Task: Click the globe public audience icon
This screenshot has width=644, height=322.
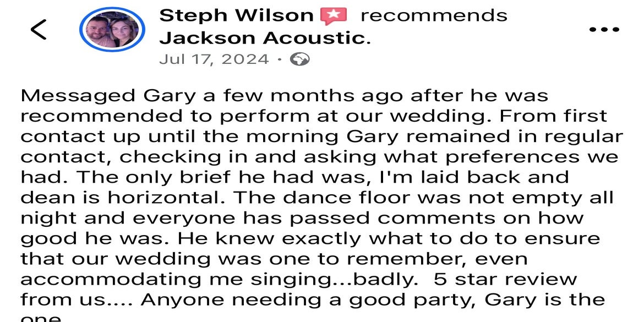Action: 299,59
